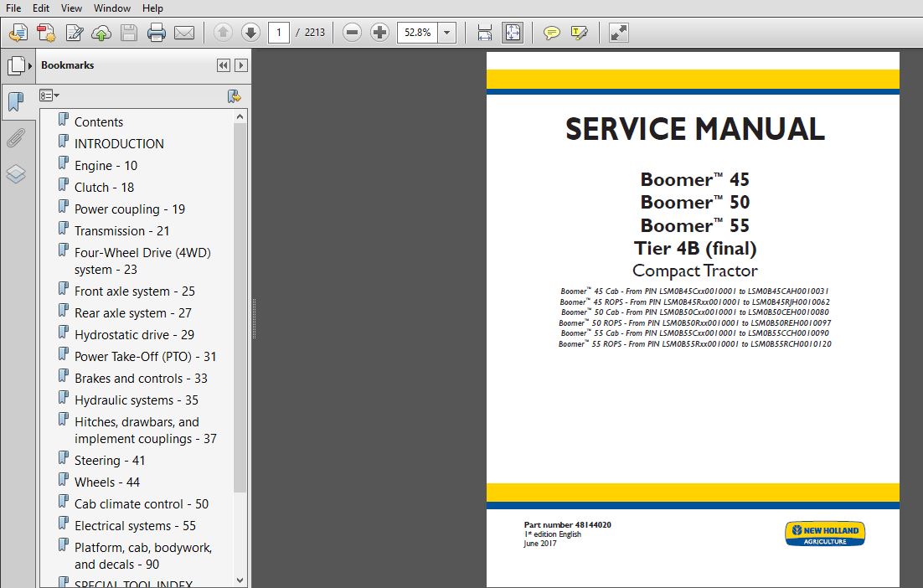Image resolution: width=923 pixels, height=588 pixels.
Task: Click the open file toolbar icon
Action: [18, 33]
